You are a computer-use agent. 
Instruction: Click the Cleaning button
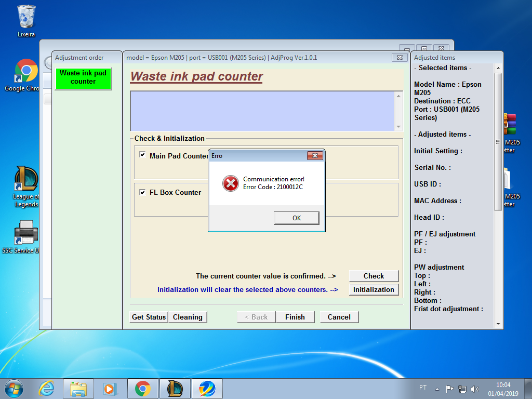click(188, 317)
